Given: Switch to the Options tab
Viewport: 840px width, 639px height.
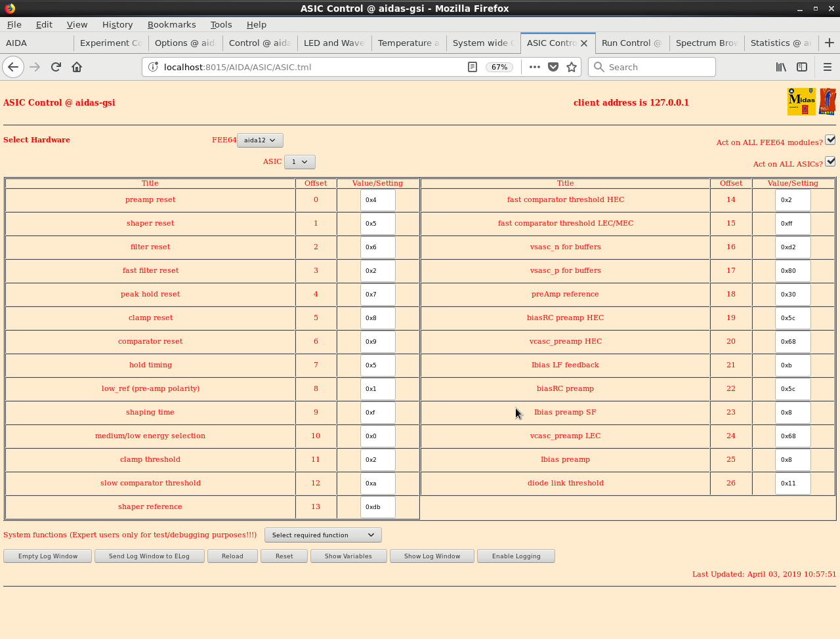Looking at the screenshot, I should (186, 43).
